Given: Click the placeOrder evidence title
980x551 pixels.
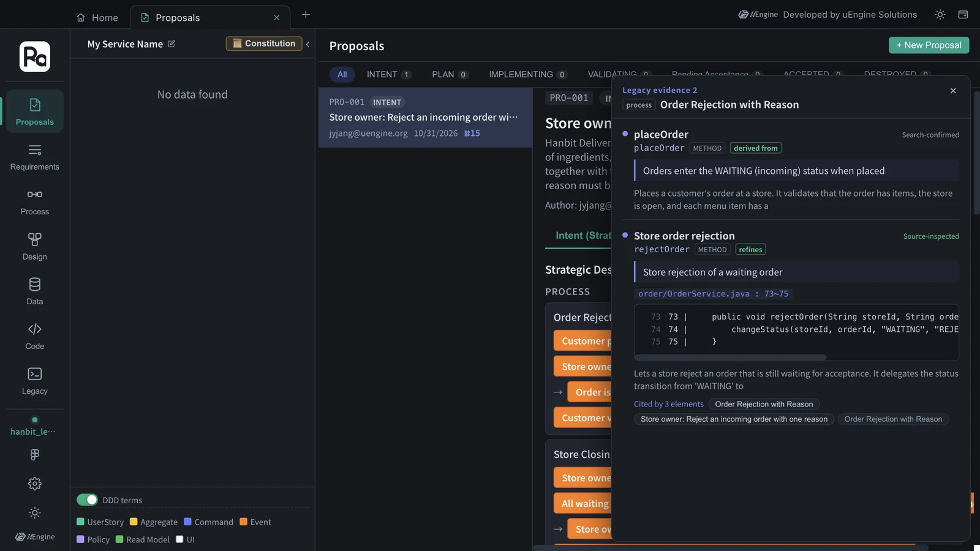Looking at the screenshot, I should [x=661, y=135].
